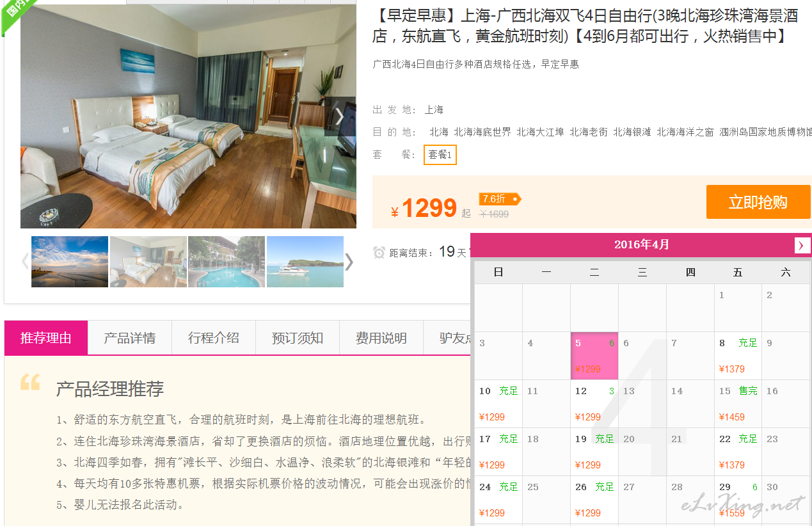
Task: Open the 预订须知 tab
Action: click(x=298, y=338)
